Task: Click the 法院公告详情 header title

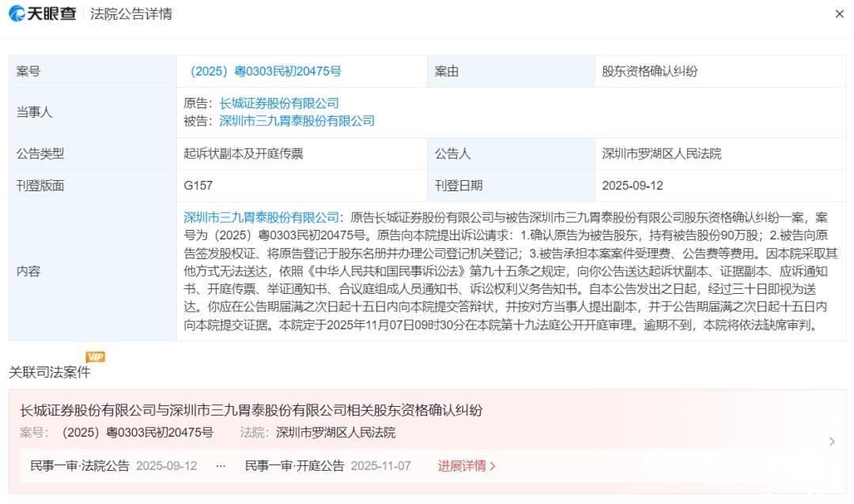Action: (x=131, y=14)
